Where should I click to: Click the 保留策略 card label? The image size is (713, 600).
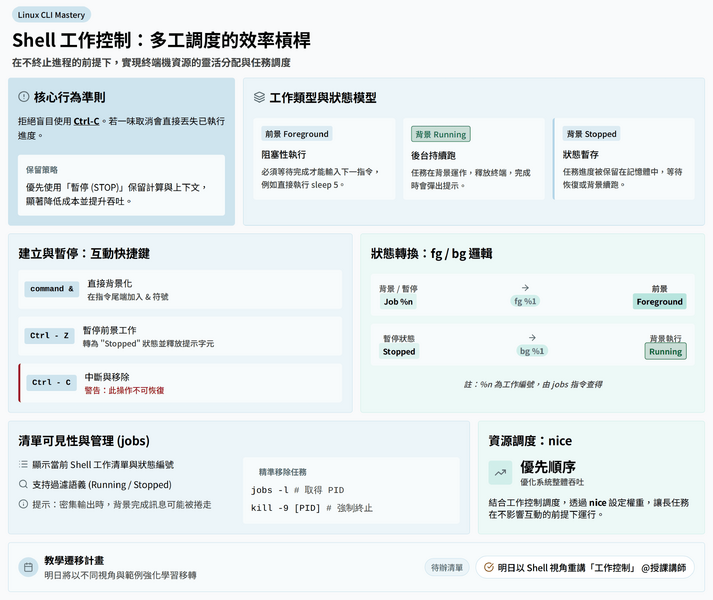(42, 170)
